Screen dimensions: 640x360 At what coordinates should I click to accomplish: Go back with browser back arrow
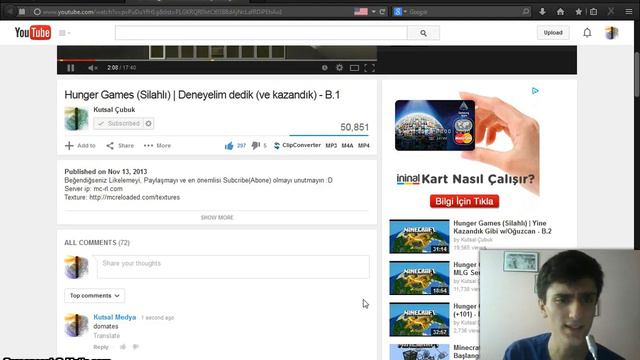click(x=10, y=12)
